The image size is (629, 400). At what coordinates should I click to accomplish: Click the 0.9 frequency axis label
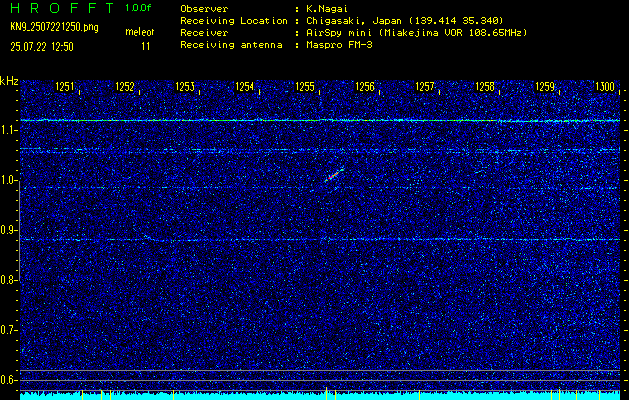click(8, 230)
